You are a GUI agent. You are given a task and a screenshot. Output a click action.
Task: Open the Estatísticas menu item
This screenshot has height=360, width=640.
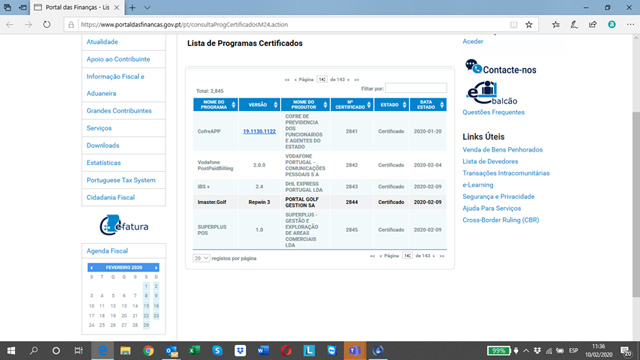coord(104,162)
